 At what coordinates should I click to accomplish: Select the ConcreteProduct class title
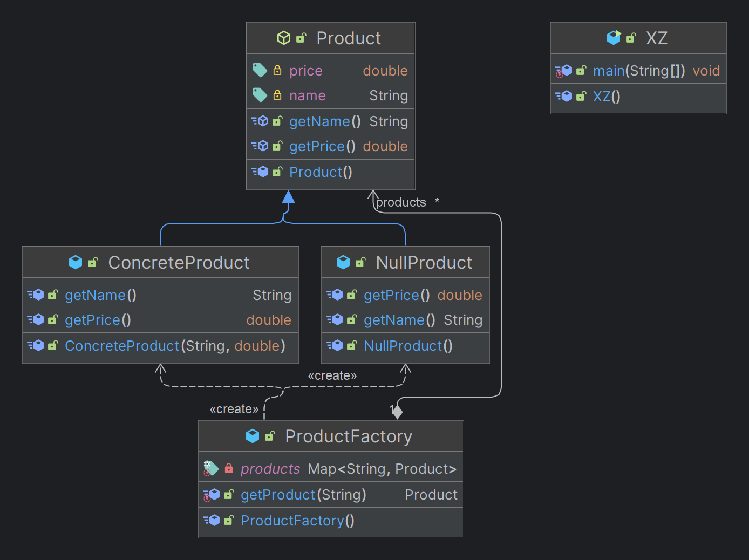179,262
